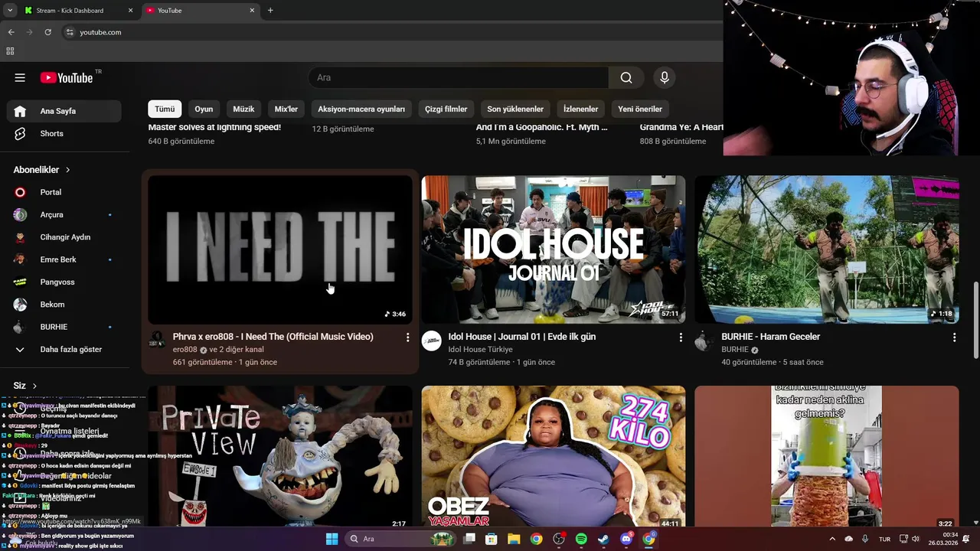Click ero808 channel avatar beside video title
The image size is (980, 551).
click(x=158, y=340)
